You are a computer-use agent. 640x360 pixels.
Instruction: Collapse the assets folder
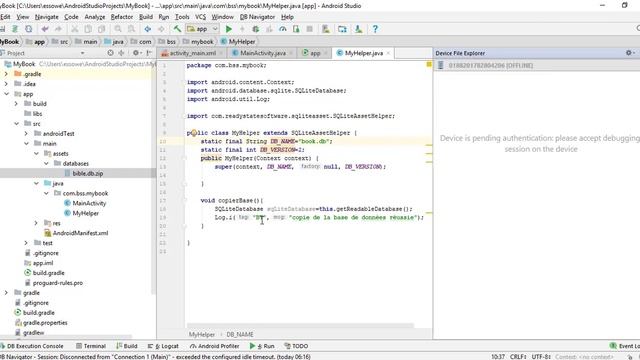(x=36, y=153)
